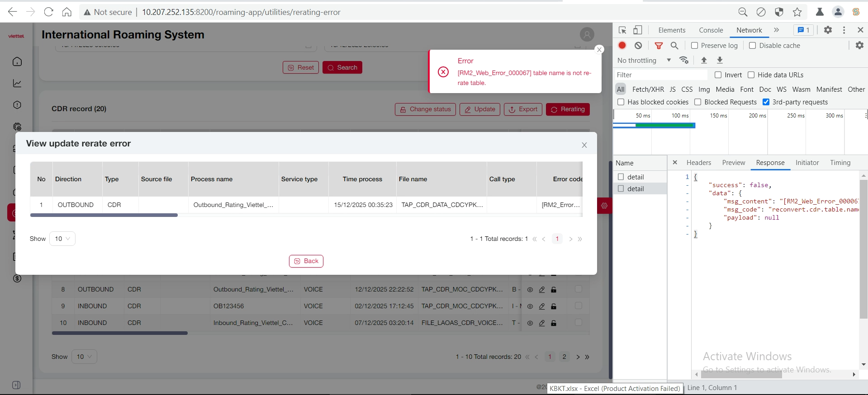Click the home icon in sidebar
The image size is (868, 395).
click(x=17, y=61)
